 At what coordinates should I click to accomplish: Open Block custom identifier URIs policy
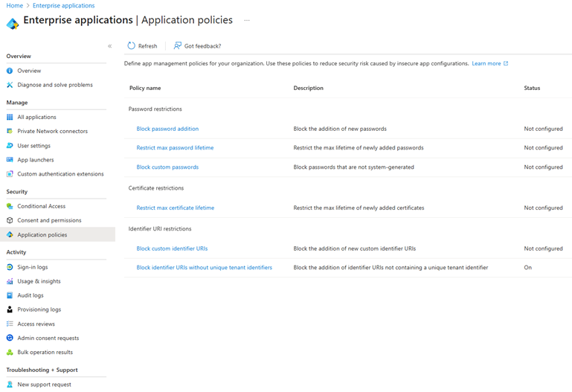[x=172, y=248]
